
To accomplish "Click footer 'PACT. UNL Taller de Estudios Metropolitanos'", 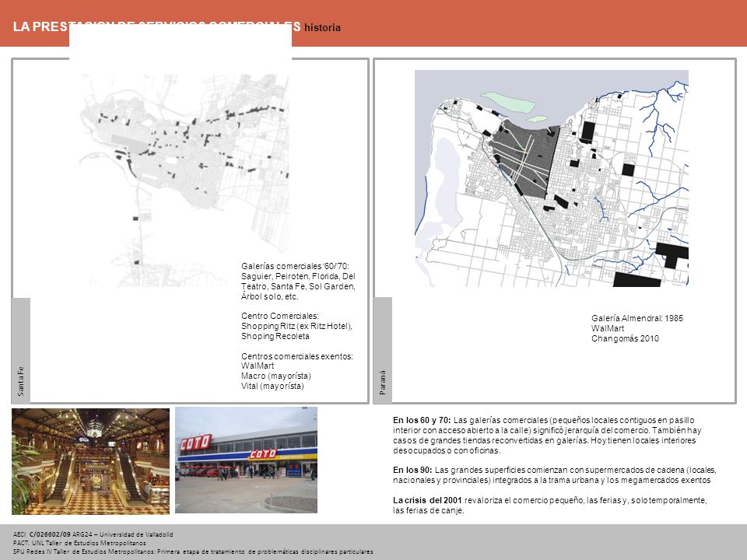I will coord(79,543).
